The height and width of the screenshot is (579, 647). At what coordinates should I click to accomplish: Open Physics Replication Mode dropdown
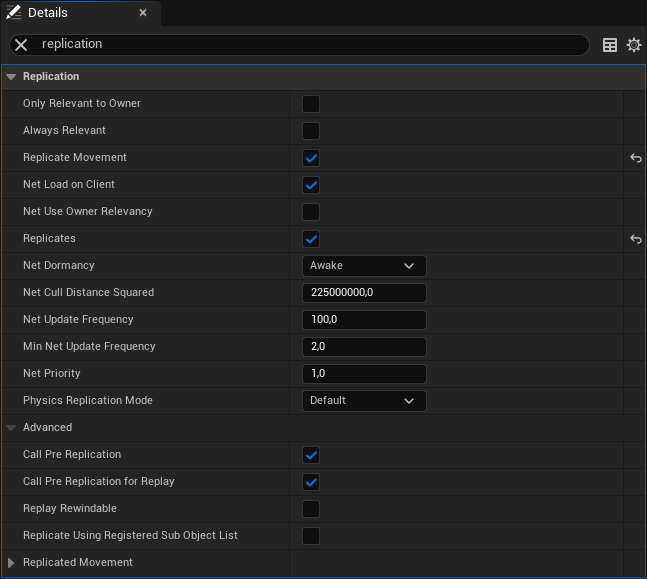(364, 401)
